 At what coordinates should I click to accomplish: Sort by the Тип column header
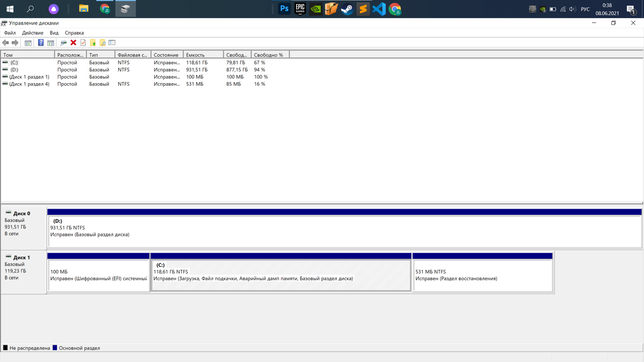pos(101,55)
